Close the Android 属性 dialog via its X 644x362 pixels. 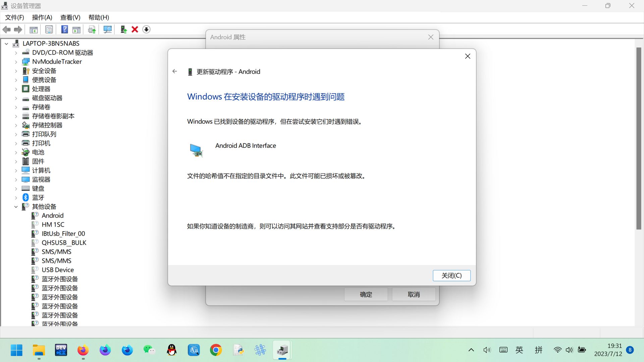[431, 37]
